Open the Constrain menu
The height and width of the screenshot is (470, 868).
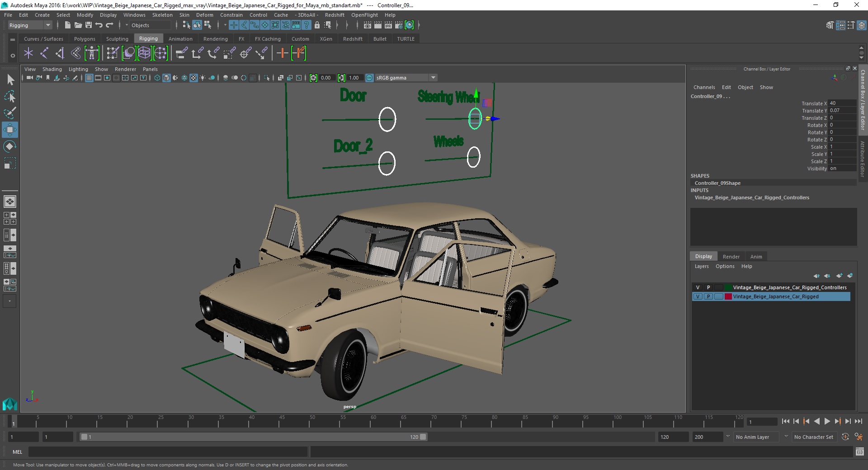[x=231, y=15]
